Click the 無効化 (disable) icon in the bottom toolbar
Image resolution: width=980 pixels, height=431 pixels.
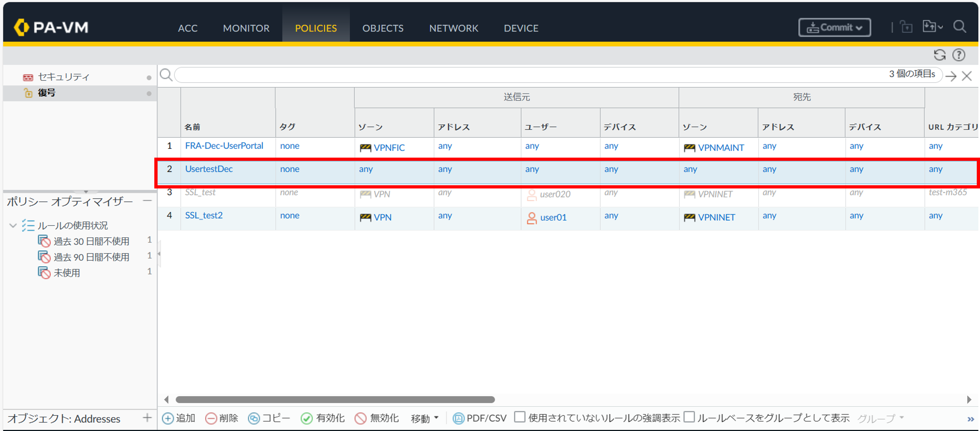pyautogui.click(x=360, y=418)
